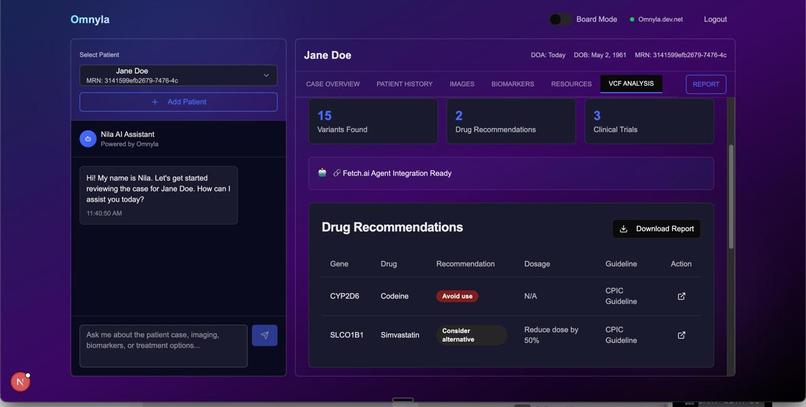Open the Images tab

(462, 84)
